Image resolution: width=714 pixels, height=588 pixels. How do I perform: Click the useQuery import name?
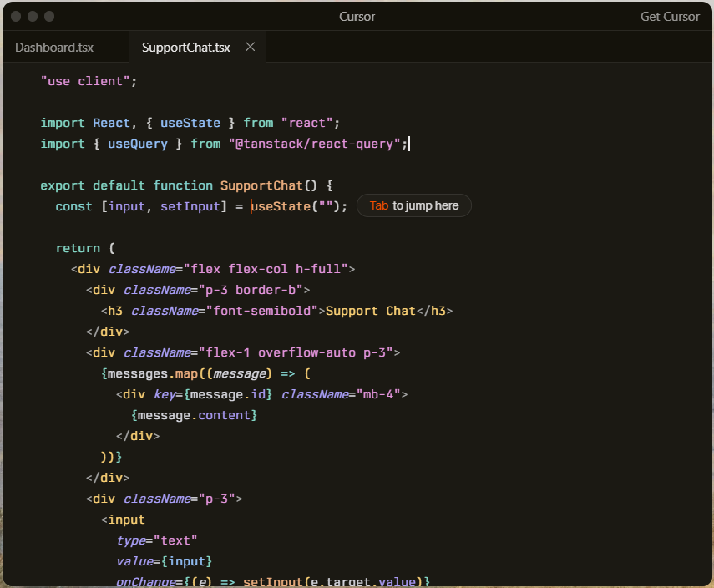pos(138,144)
